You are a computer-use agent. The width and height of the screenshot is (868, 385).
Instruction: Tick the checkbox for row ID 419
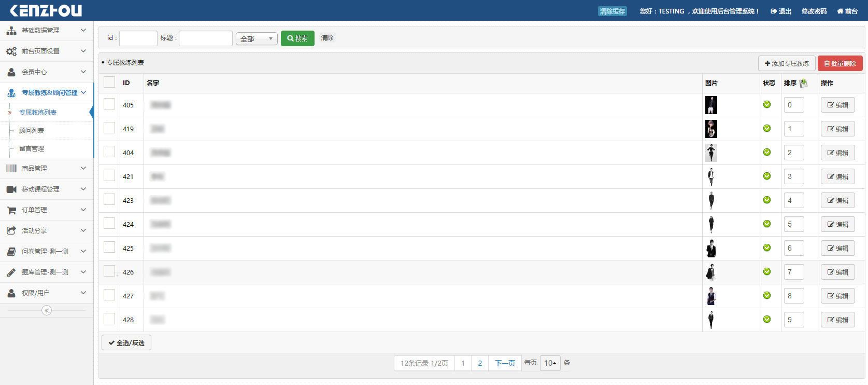click(109, 128)
